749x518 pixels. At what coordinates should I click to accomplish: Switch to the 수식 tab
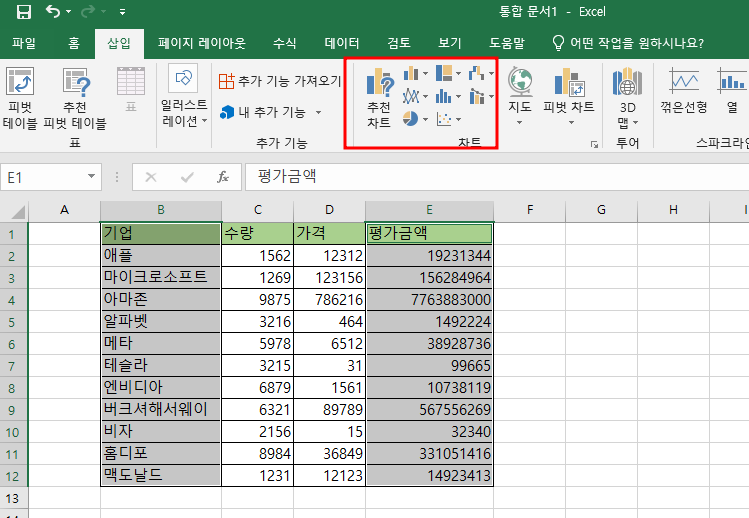285,43
